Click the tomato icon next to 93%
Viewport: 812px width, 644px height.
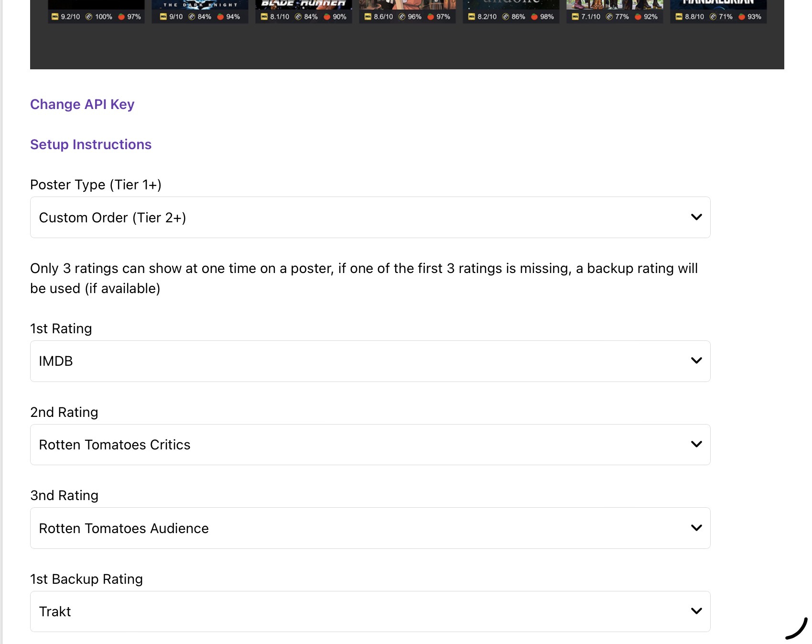(x=742, y=17)
